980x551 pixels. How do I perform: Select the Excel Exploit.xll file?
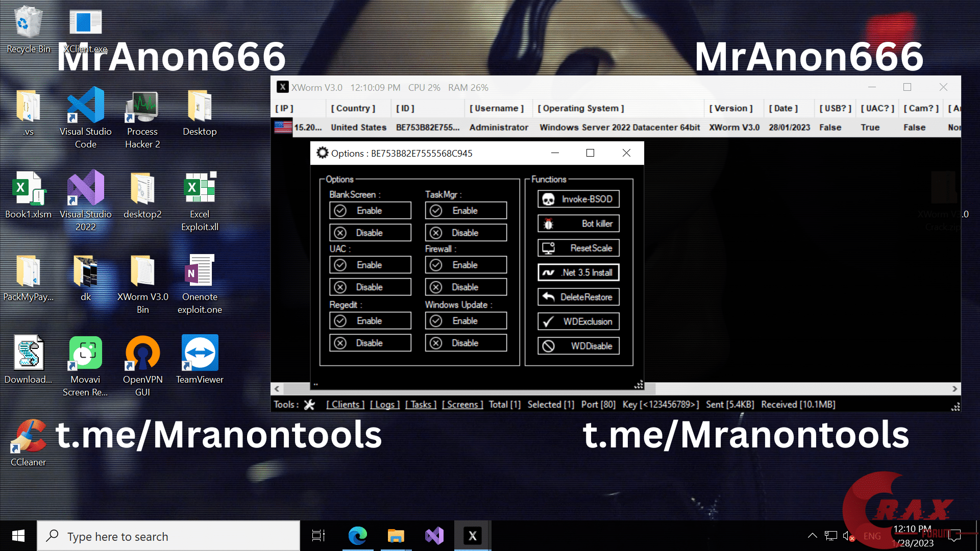pyautogui.click(x=200, y=201)
